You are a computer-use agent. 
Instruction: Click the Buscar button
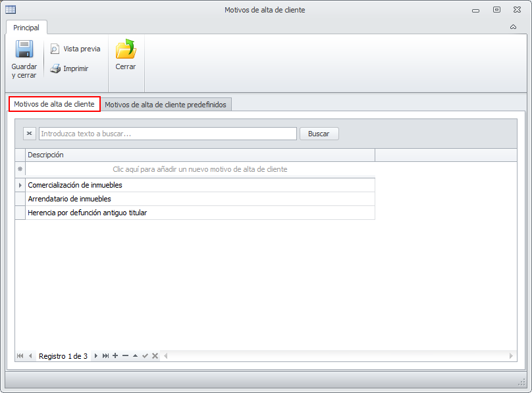point(319,134)
